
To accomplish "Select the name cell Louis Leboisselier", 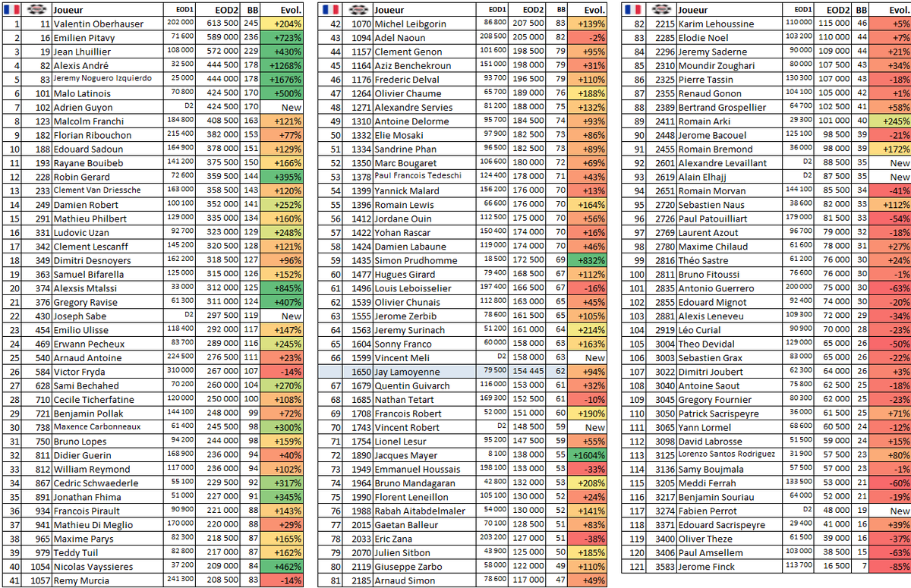I will point(425,288).
